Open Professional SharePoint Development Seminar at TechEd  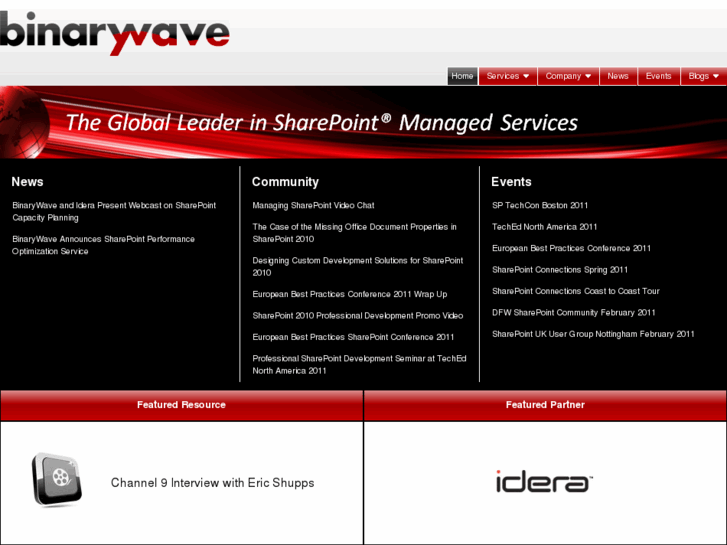359,365
